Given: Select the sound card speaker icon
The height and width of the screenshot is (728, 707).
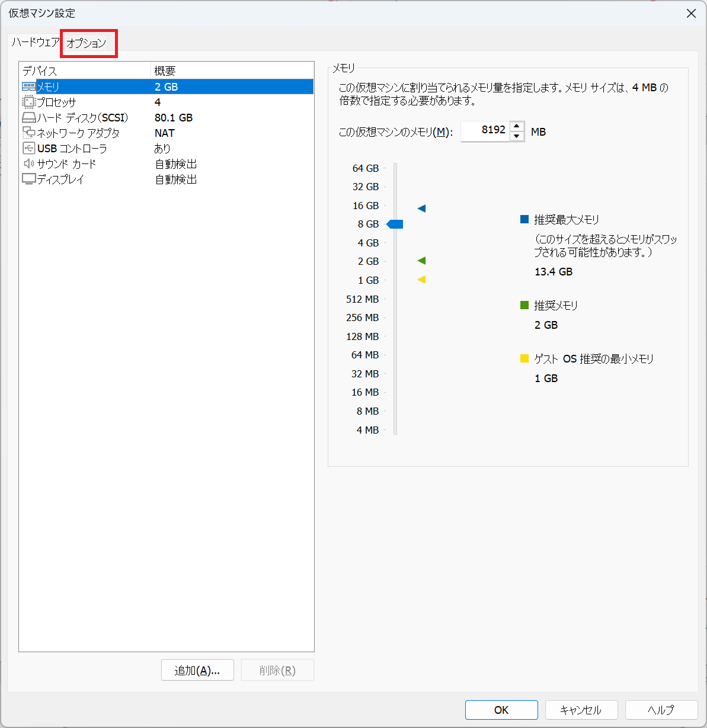Looking at the screenshot, I should pyautogui.click(x=28, y=163).
